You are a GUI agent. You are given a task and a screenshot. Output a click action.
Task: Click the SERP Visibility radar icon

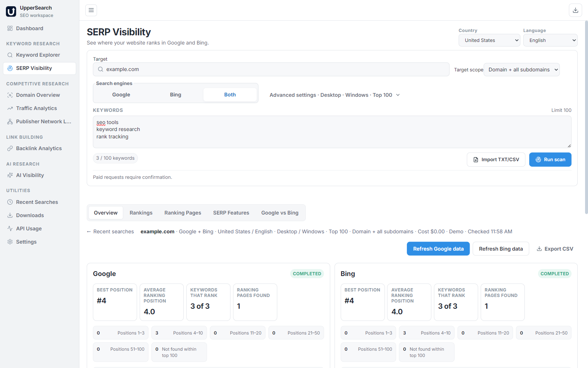(x=10, y=68)
